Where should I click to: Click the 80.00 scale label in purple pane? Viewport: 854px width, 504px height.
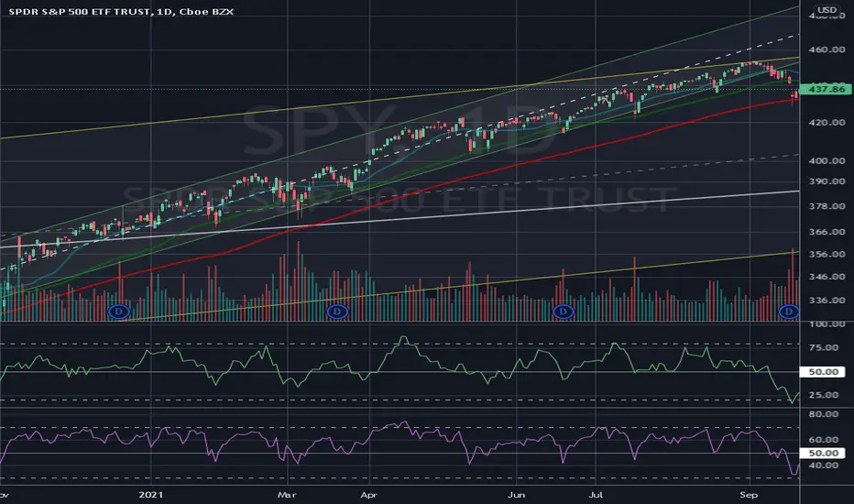tap(824, 414)
